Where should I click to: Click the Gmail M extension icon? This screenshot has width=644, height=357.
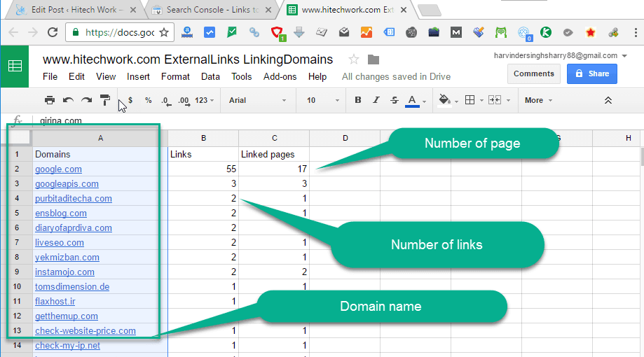(456, 32)
